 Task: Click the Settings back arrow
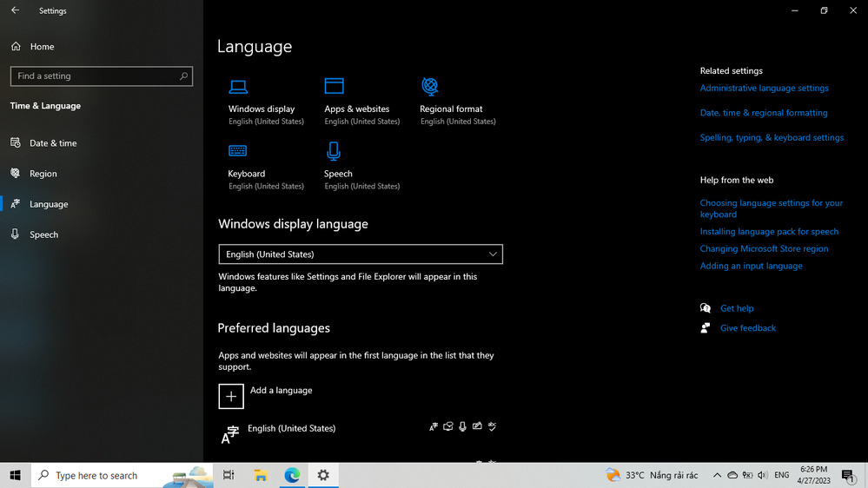click(15, 10)
